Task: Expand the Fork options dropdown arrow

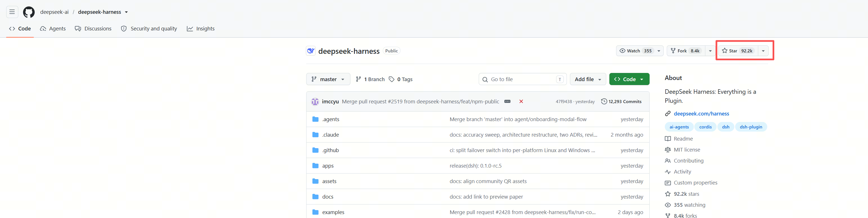Action: coord(710,51)
